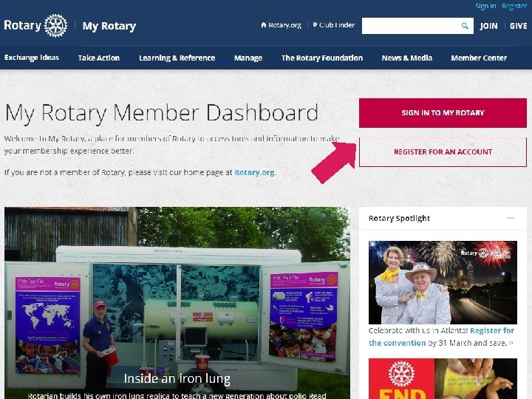Focus the header search input field
The image size is (532, 399).
[x=411, y=26]
